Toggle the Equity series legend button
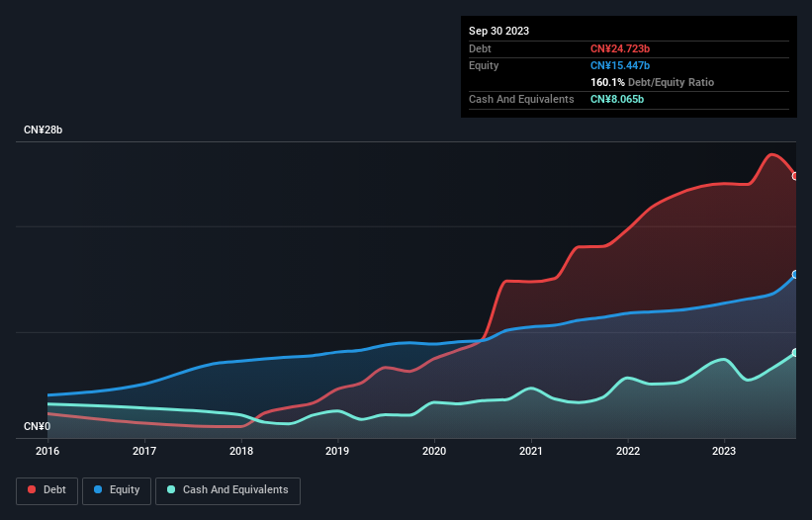Image resolution: width=812 pixels, height=520 pixels. [x=117, y=490]
